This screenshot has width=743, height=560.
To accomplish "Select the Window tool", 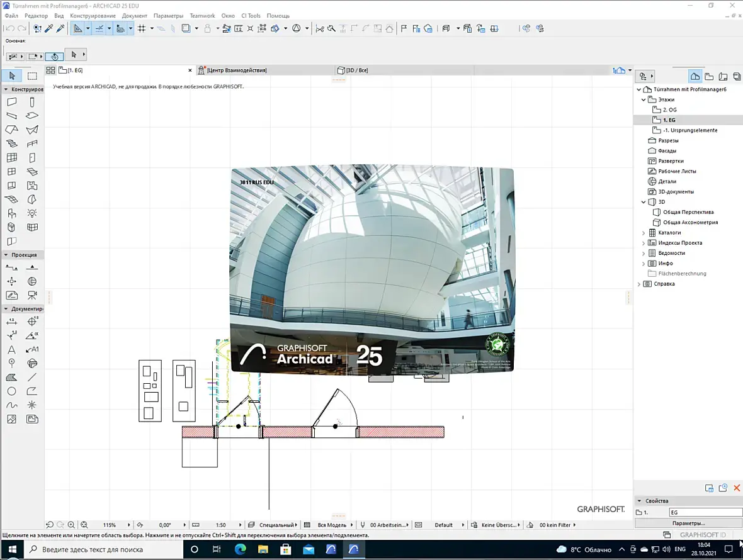I will [12, 171].
